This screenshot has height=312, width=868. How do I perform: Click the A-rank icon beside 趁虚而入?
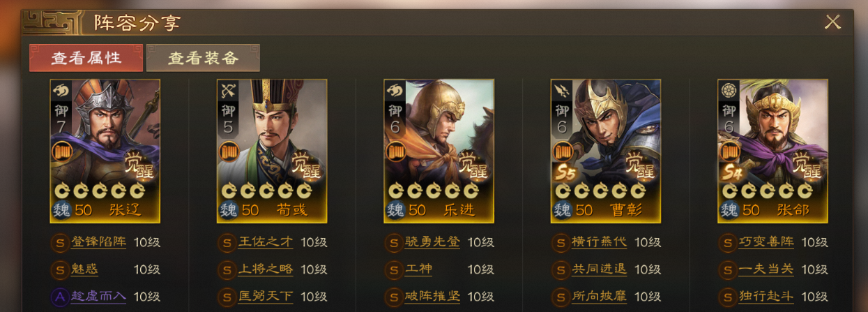(x=60, y=297)
